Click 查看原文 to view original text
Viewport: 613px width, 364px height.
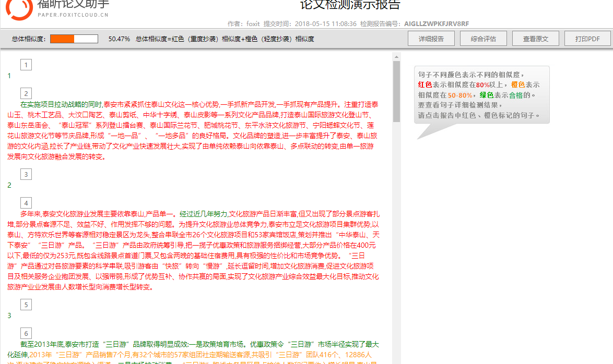535,38
